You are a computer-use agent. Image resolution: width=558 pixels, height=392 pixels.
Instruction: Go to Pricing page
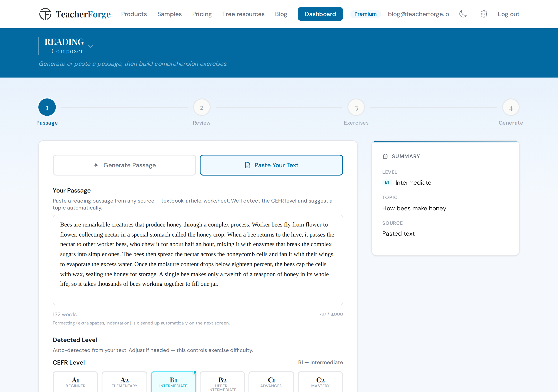tap(202, 14)
